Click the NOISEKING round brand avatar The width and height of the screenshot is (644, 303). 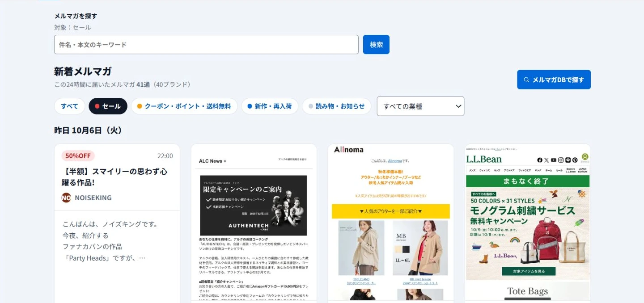pos(66,198)
